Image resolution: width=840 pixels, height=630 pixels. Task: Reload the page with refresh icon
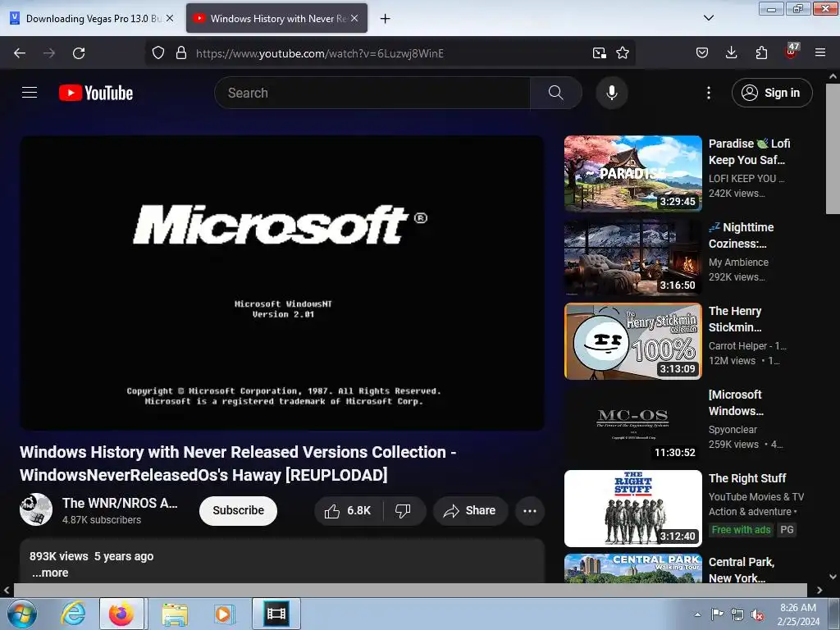point(79,53)
